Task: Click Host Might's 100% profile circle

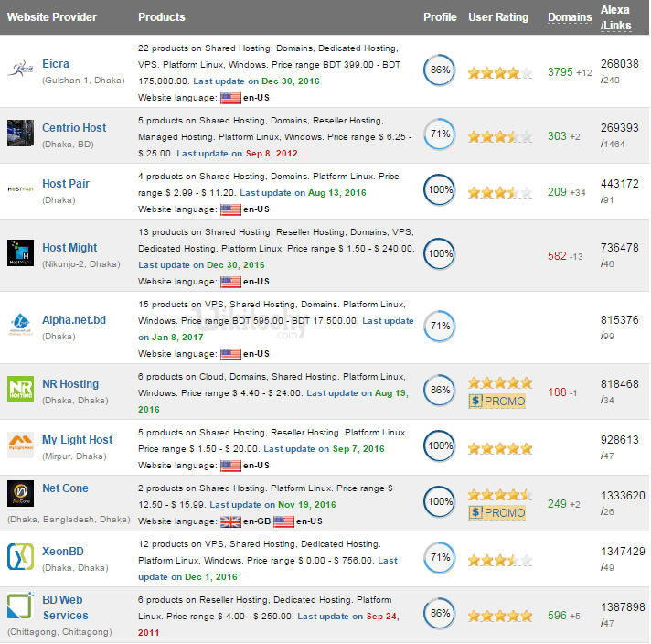Action: pos(440,254)
